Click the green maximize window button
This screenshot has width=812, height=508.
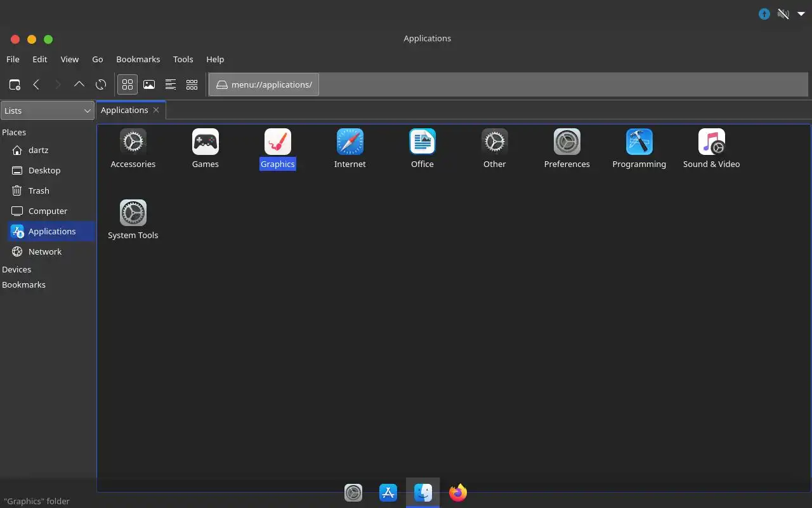point(48,39)
